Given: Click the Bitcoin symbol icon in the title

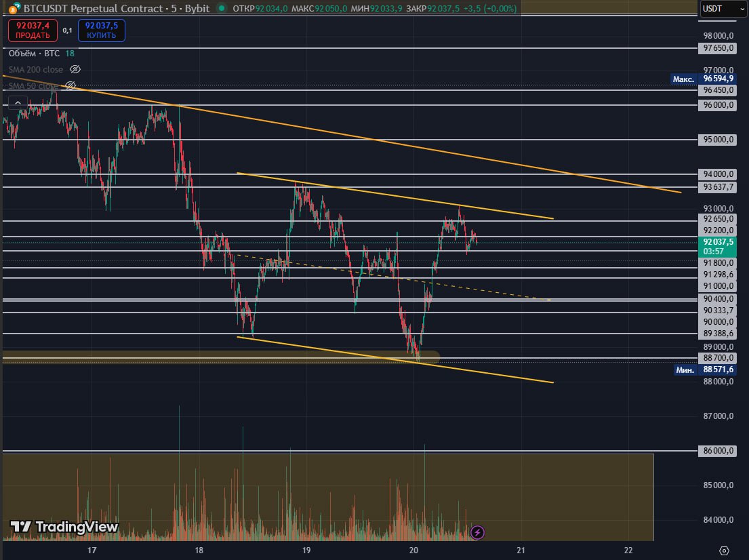Looking at the screenshot, I should pyautogui.click(x=14, y=9).
